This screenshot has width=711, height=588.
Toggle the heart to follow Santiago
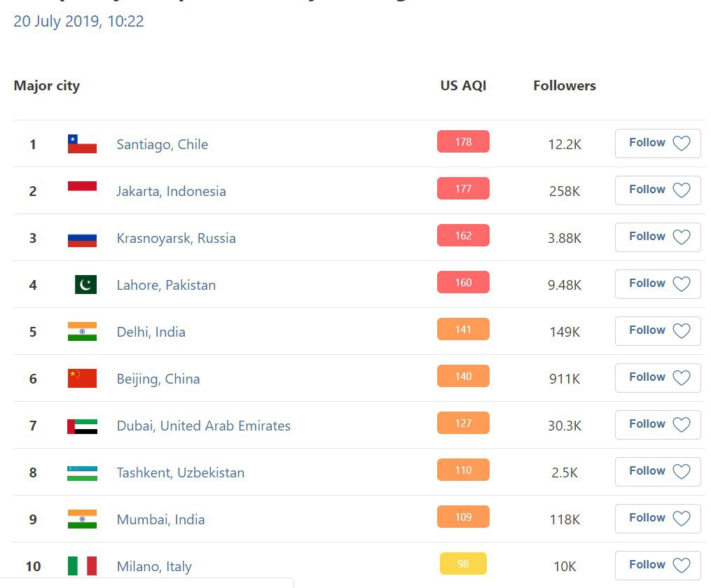[x=681, y=143]
